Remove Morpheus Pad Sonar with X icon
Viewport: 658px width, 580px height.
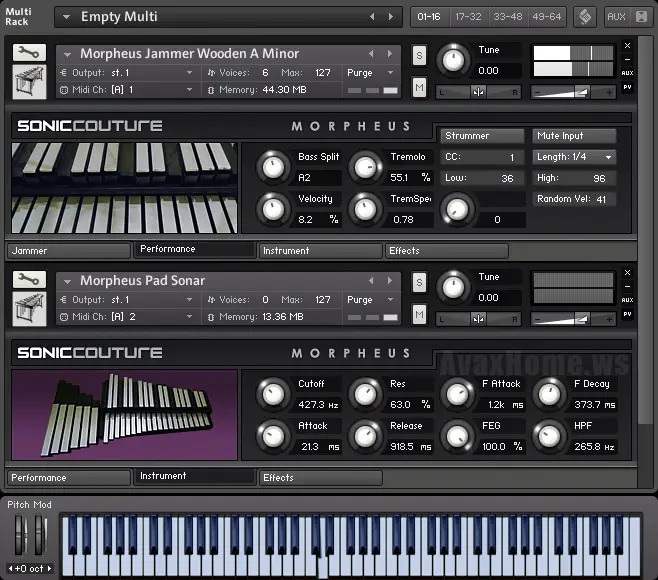point(627,273)
